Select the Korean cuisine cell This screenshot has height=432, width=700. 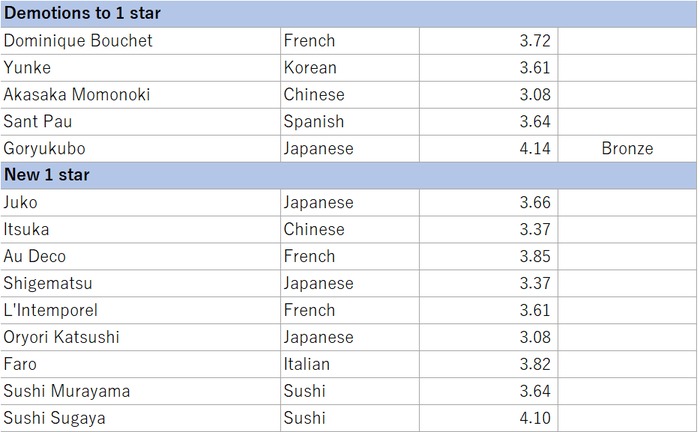[x=350, y=68]
